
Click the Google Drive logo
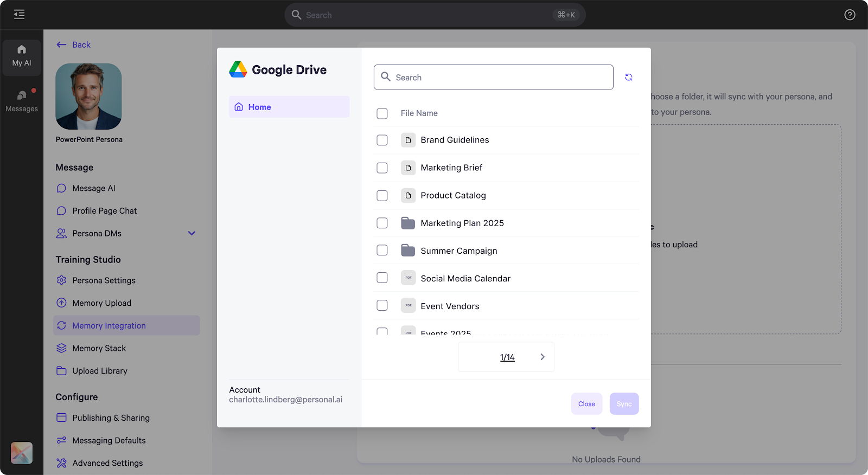[238, 69]
